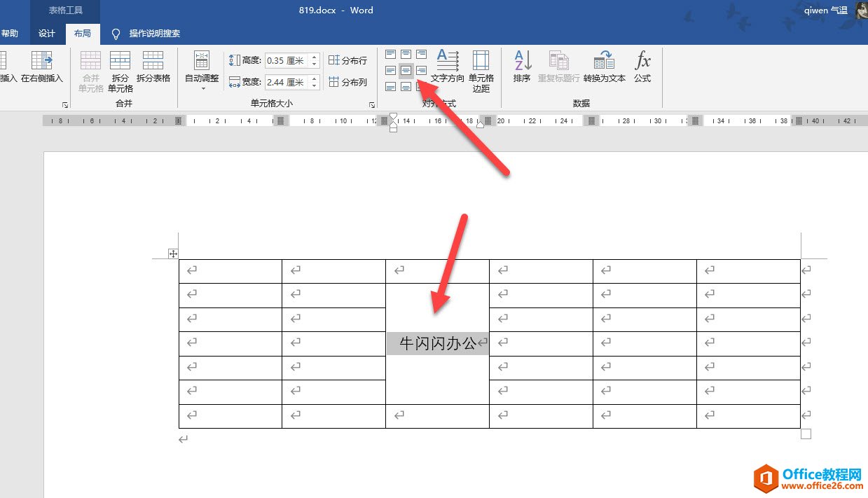Image resolution: width=868 pixels, height=498 pixels.
Task: Click the Formula (公式) fx icon
Action: tap(643, 67)
